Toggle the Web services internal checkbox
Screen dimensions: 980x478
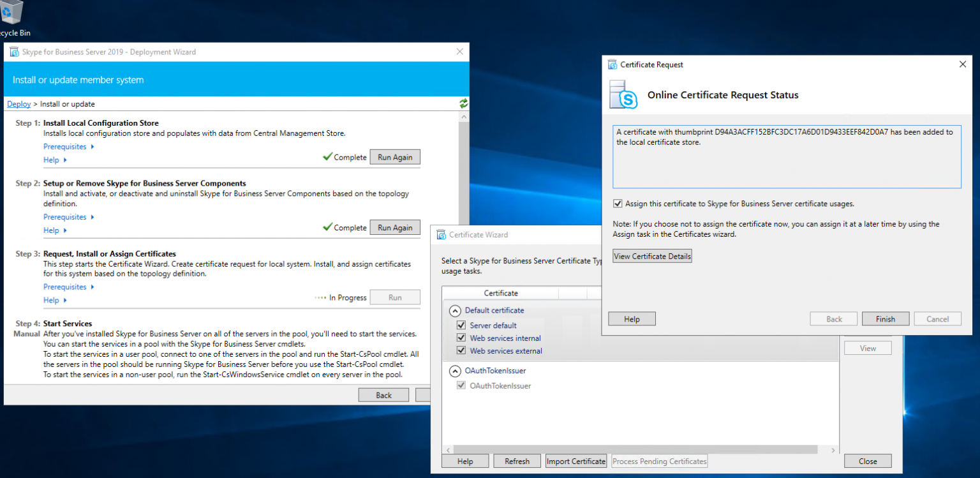pos(461,338)
